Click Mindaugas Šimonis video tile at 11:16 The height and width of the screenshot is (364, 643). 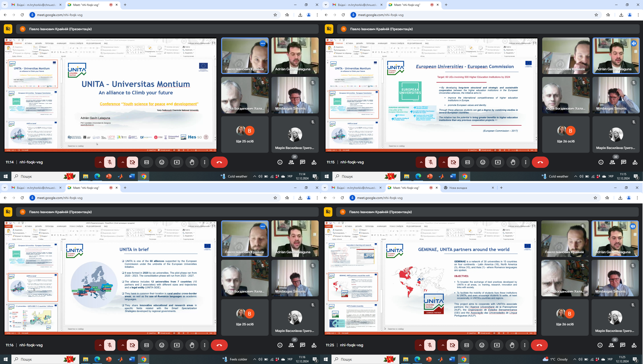coord(295,278)
